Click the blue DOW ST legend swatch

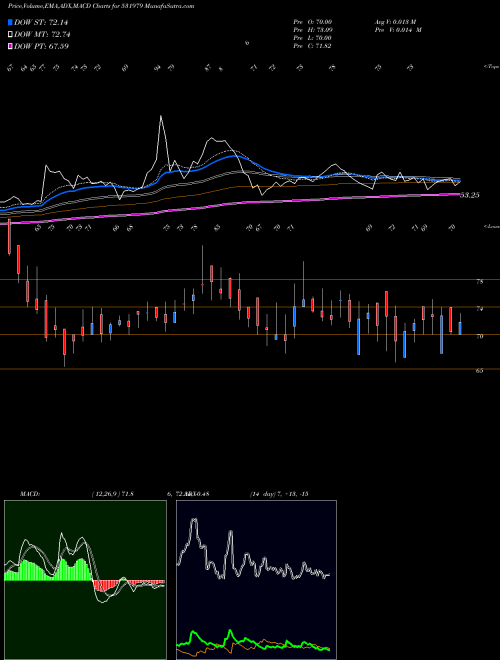pyautogui.click(x=10, y=22)
